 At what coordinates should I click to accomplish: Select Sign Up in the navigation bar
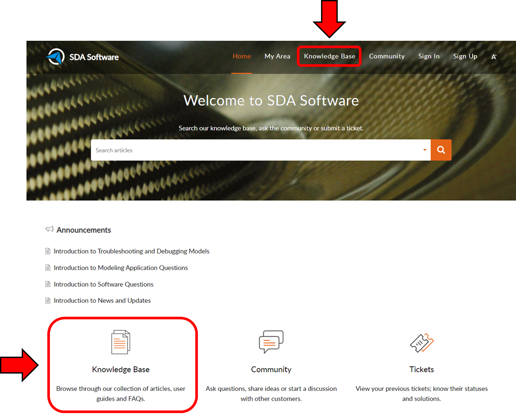point(465,56)
